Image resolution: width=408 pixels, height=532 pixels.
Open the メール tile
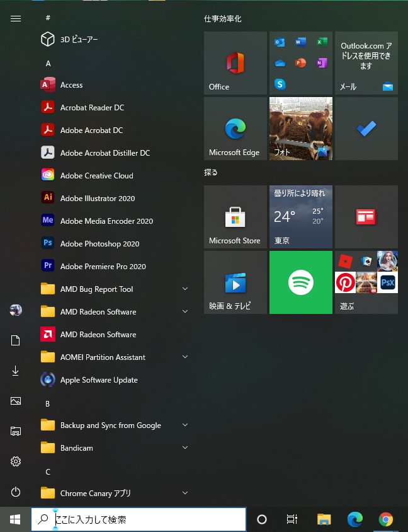coord(366,63)
